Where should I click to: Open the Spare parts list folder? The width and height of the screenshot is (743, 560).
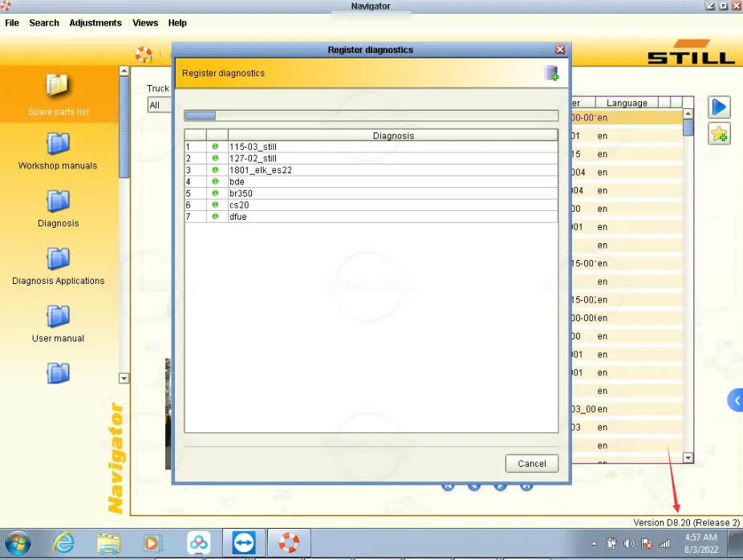coord(58,85)
